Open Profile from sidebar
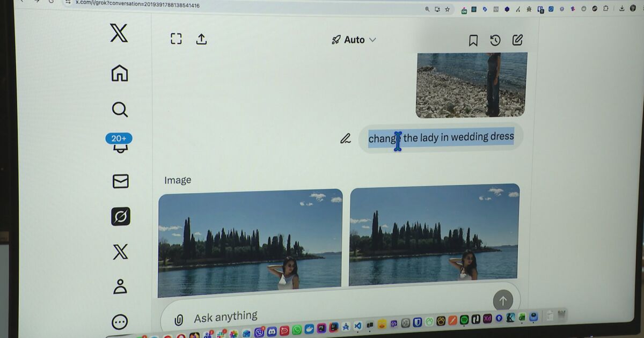The height and width of the screenshot is (338, 644). point(120,286)
